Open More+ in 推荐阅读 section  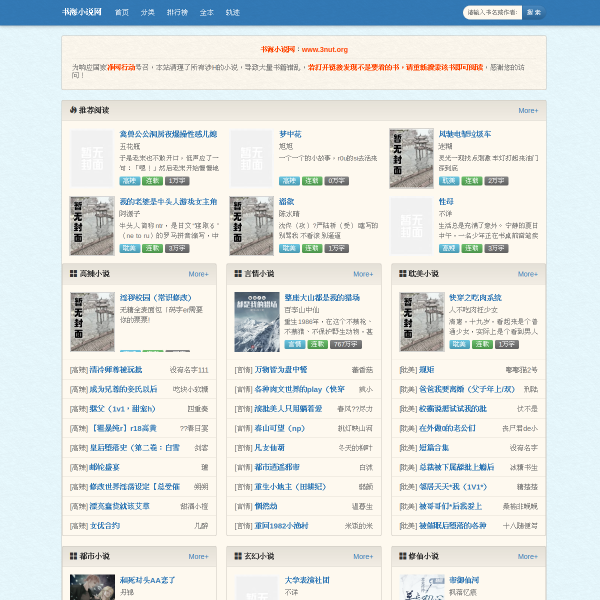pos(528,111)
